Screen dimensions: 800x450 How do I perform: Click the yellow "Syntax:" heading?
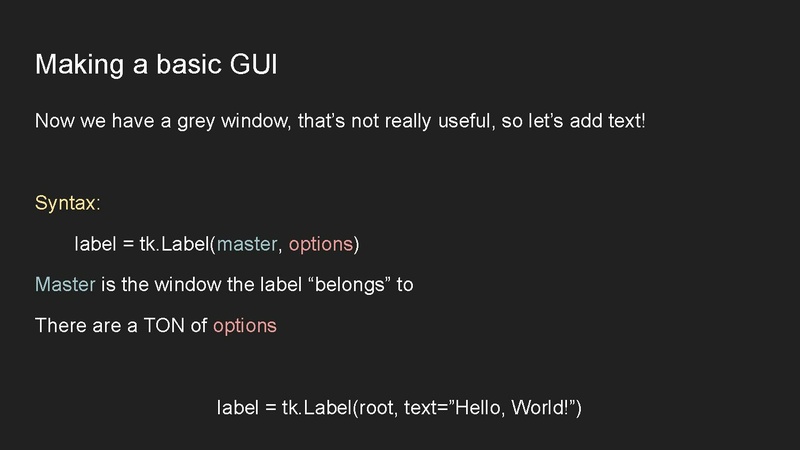[x=68, y=203]
